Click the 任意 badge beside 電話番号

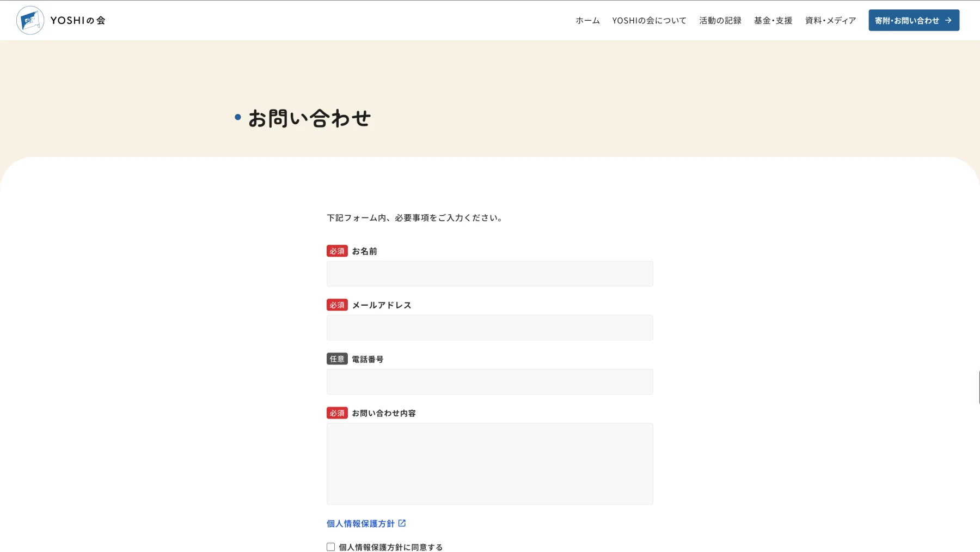pyautogui.click(x=337, y=359)
